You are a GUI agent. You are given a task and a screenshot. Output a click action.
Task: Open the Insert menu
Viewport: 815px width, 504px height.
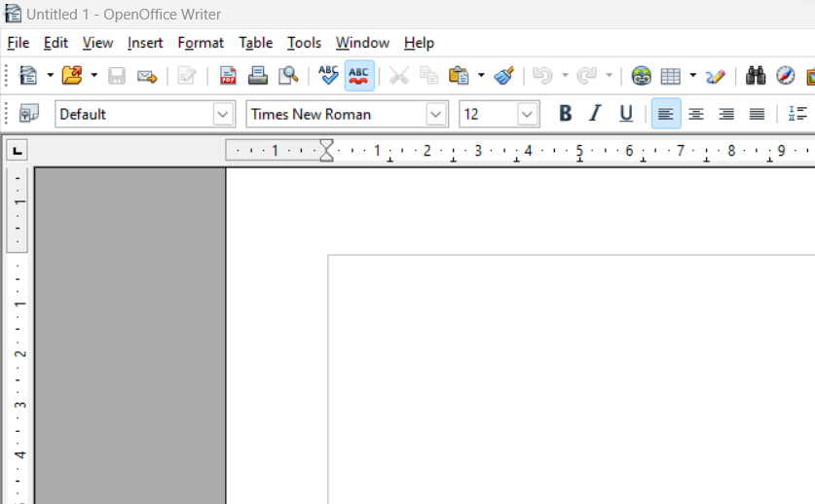coord(145,43)
